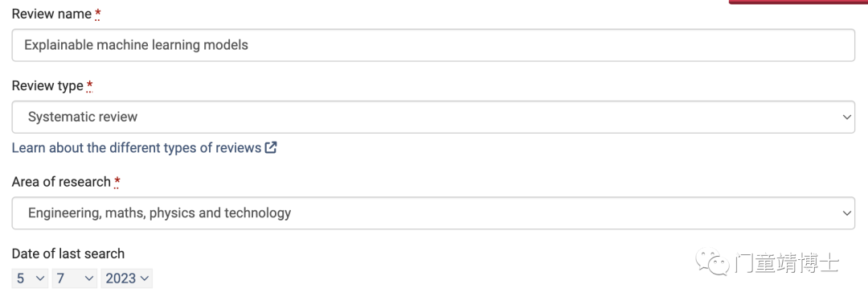Click the red button at the top right edge
The width and height of the screenshot is (868, 301).
(x=798, y=2)
